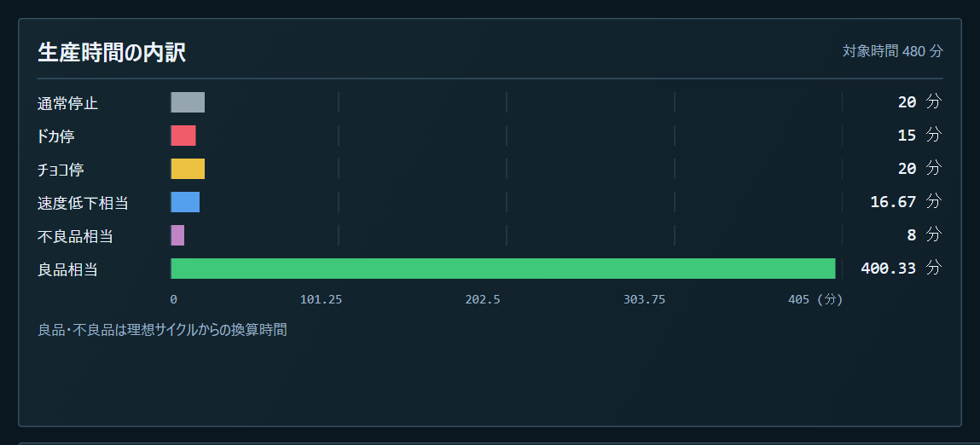
Task: Click the 良品・不良品は理想サイクルからの換算時間 footnote
Action: [163, 329]
